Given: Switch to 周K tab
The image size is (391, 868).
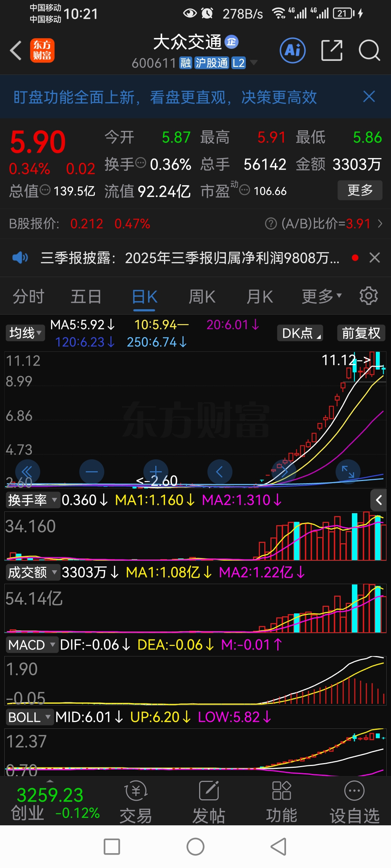Looking at the screenshot, I should (202, 297).
